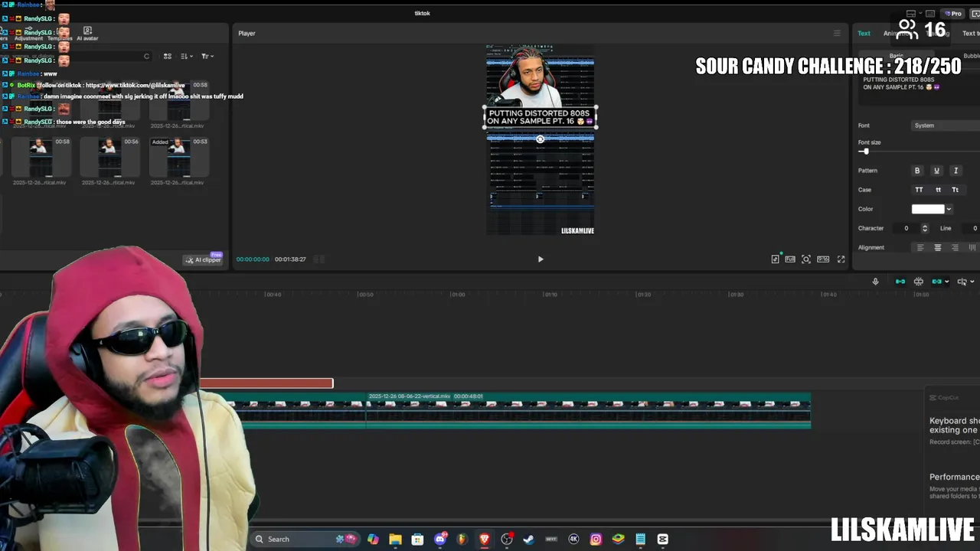The width and height of the screenshot is (980, 551).
Task: Open BlueStacks from the taskbar
Action: [x=618, y=540]
